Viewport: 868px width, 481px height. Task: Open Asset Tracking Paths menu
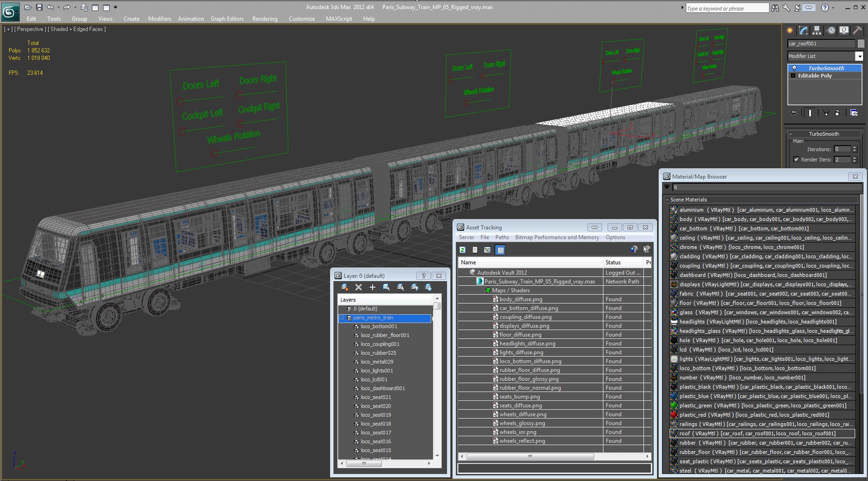click(502, 237)
